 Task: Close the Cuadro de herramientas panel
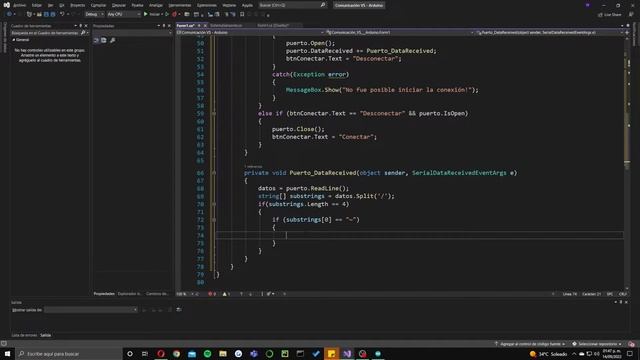point(86,26)
